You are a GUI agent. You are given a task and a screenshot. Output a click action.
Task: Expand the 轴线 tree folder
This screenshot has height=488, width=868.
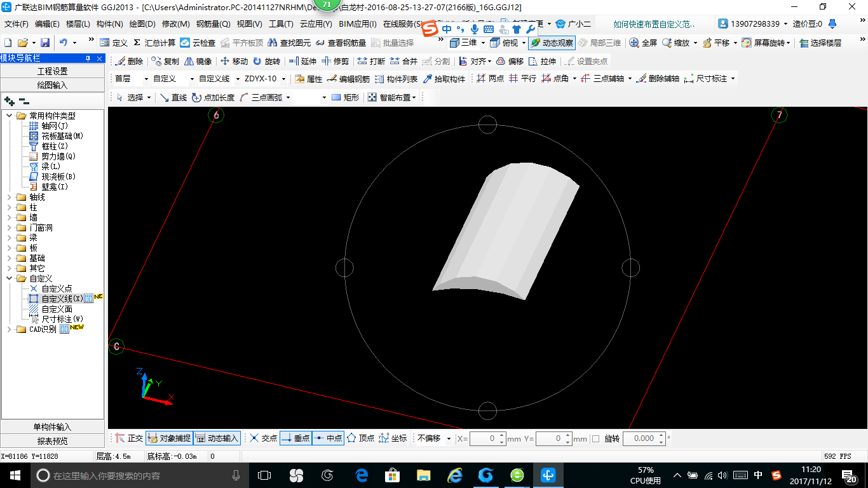coord(10,197)
